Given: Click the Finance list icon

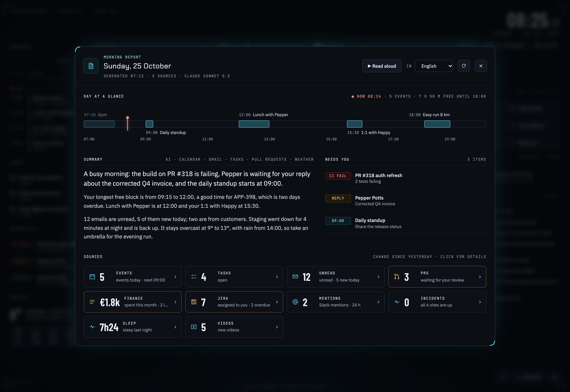Looking at the screenshot, I should (x=92, y=302).
